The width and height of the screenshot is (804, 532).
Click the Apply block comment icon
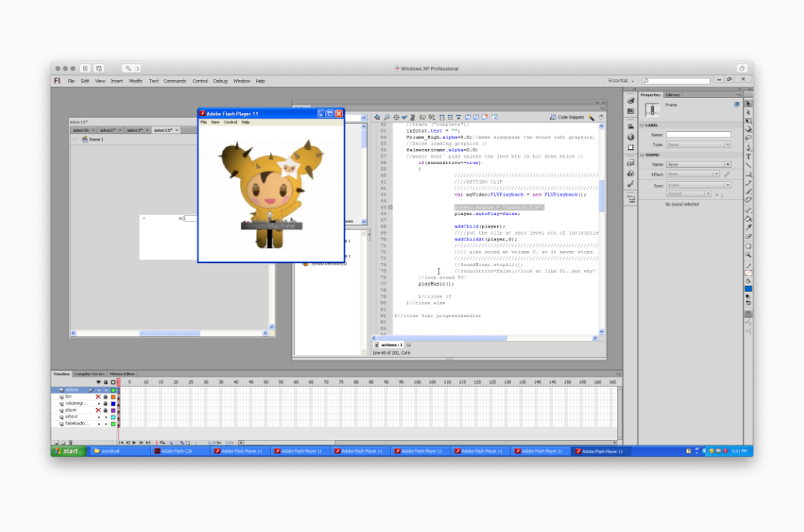click(x=468, y=118)
